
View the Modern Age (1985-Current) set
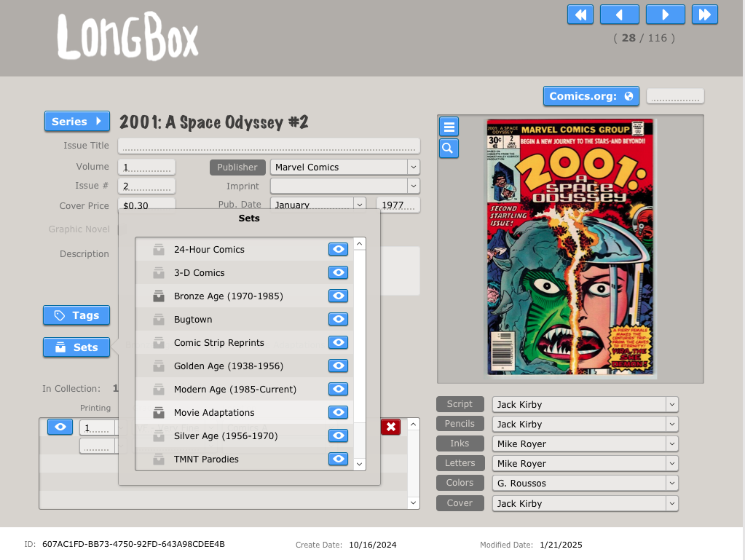[x=339, y=389]
